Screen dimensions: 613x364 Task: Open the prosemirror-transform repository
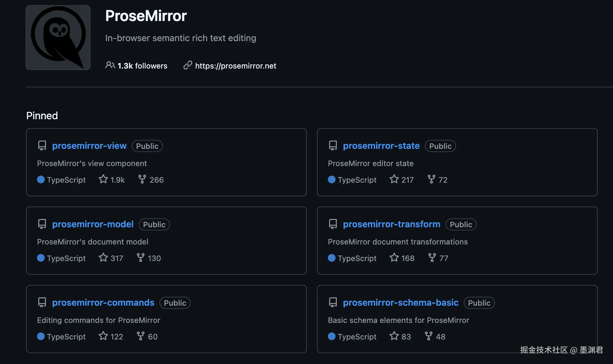(391, 224)
